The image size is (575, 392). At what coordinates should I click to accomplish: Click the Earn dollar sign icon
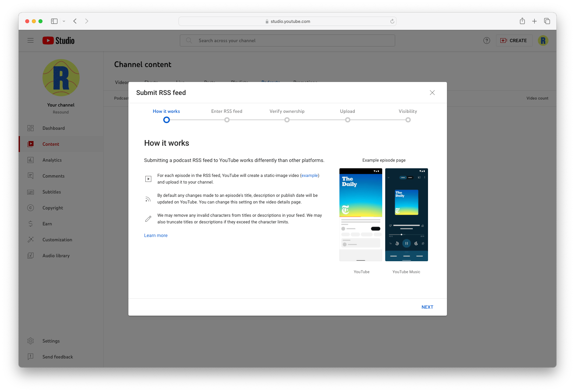31,224
